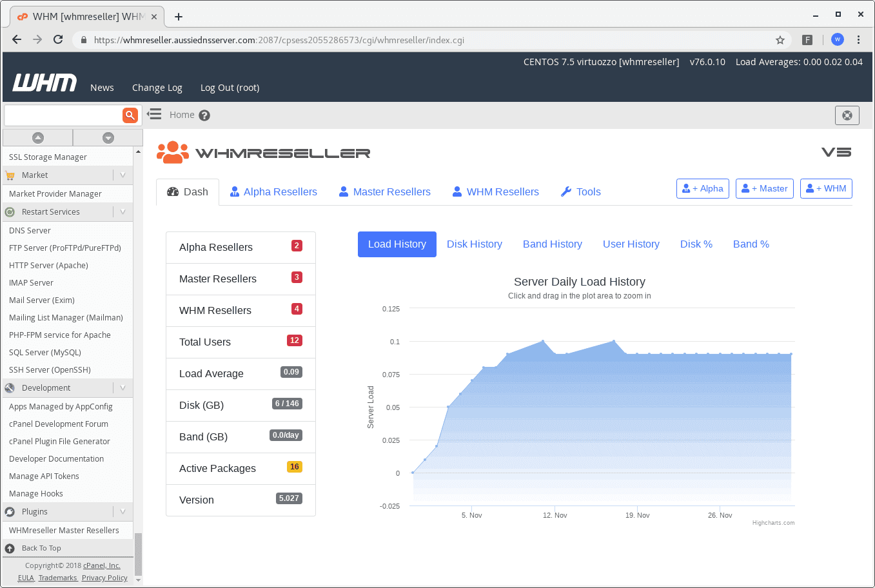Open SQL Server (MySQL) restart option
The image size is (875, 588).
coord(45,353)
